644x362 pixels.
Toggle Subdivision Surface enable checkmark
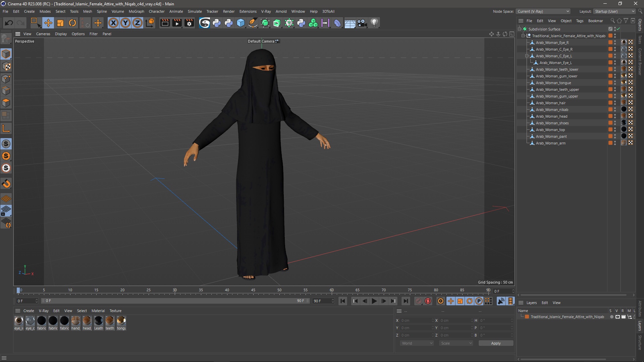618,29
